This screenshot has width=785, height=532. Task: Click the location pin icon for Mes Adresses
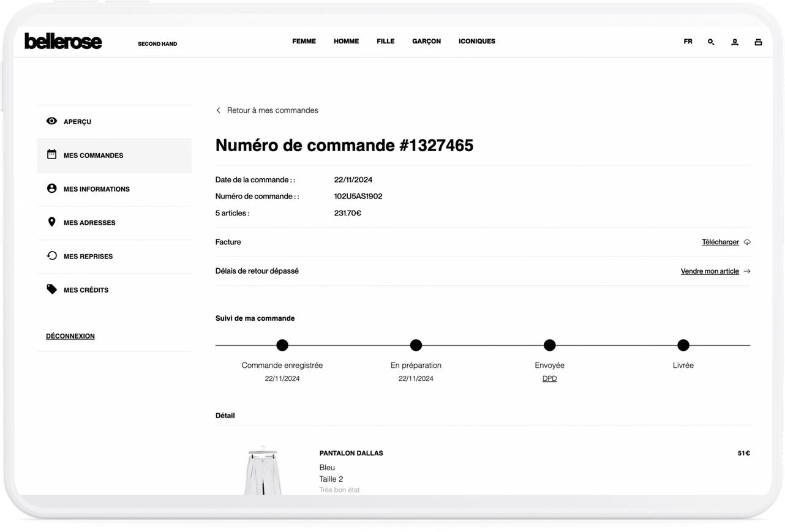(x=52, y=222)
